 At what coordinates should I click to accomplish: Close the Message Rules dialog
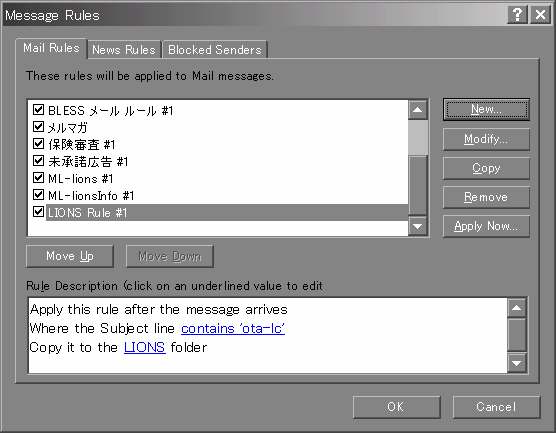pos(540,15)
